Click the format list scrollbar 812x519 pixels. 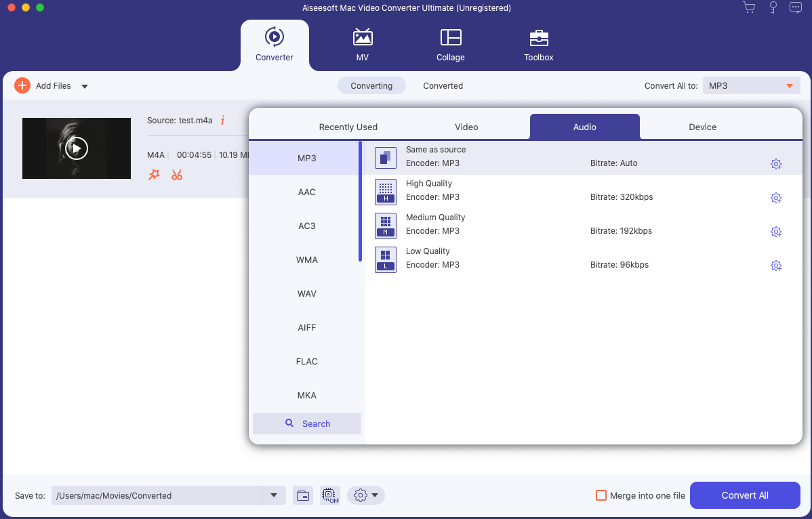pos(361,201)
